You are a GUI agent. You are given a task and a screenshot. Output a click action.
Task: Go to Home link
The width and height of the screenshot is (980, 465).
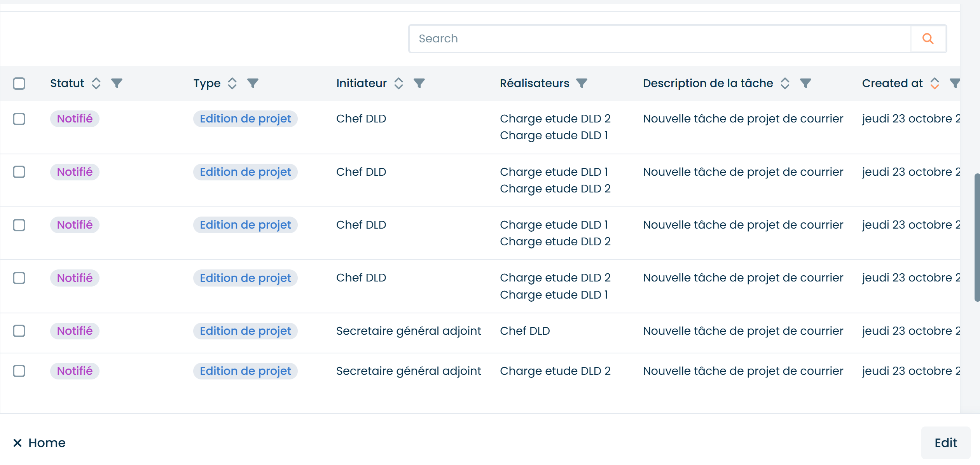pos(47,442)
